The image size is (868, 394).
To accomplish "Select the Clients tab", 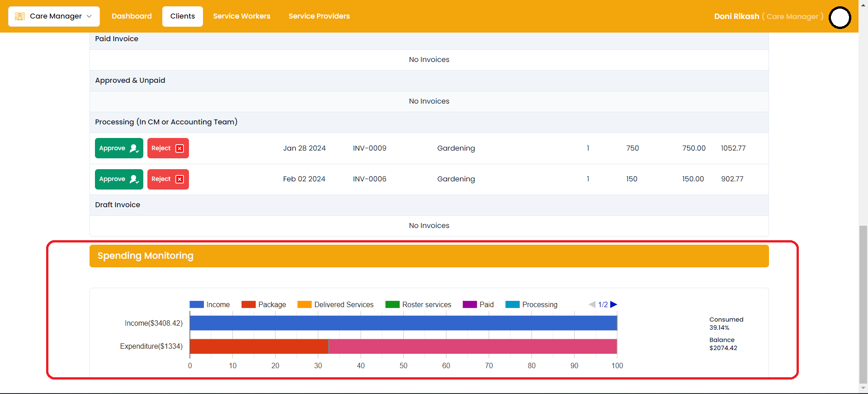I will [183, 16].
